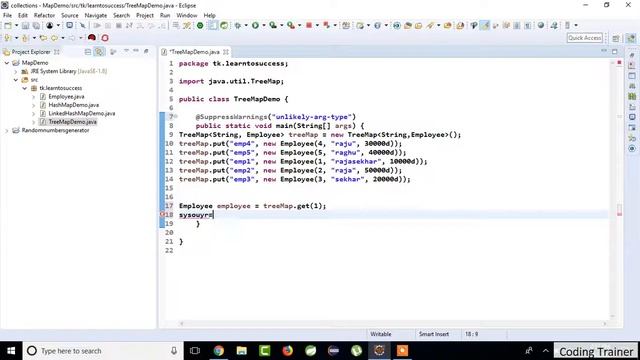640x360 pixels.
Task: Select HashMapDemo.java in Project Explorer
Action: click(x=73, y=105)
